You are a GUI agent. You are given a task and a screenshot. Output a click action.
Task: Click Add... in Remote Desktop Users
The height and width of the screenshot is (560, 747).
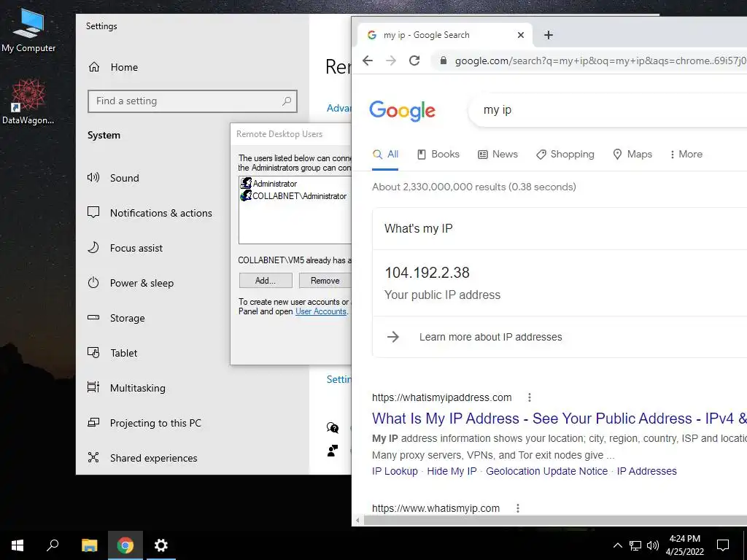[266, 281]
